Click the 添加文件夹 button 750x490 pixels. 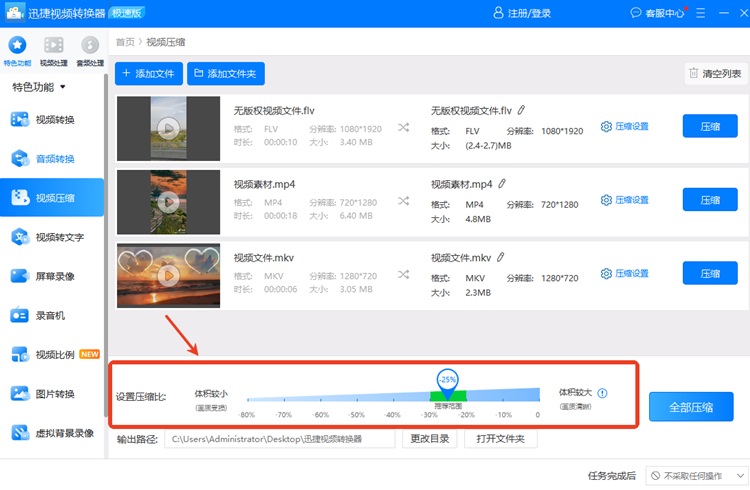pos(226,74)
